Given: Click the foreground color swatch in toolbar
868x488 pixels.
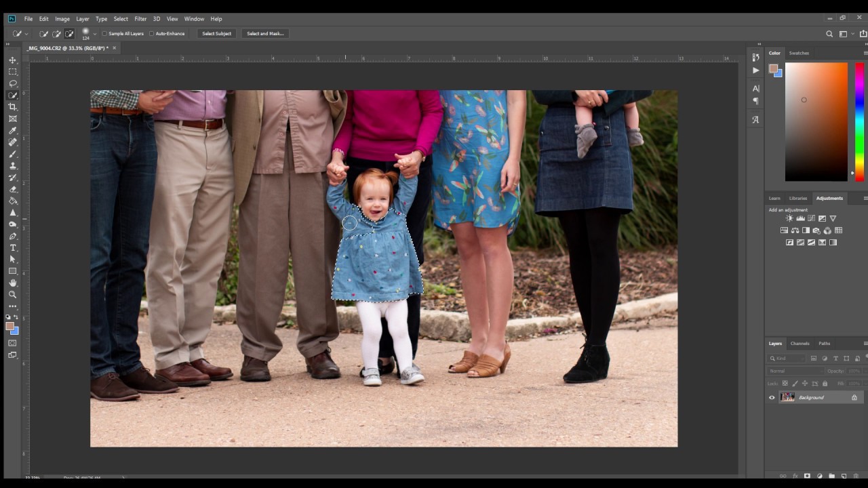Looking at the screenshot, I should pos(10,327).
